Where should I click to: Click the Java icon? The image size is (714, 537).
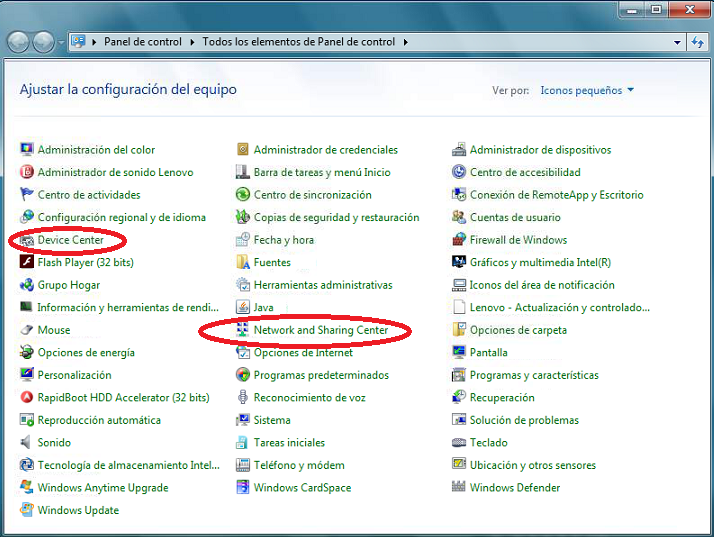click(x=243, y=307)
